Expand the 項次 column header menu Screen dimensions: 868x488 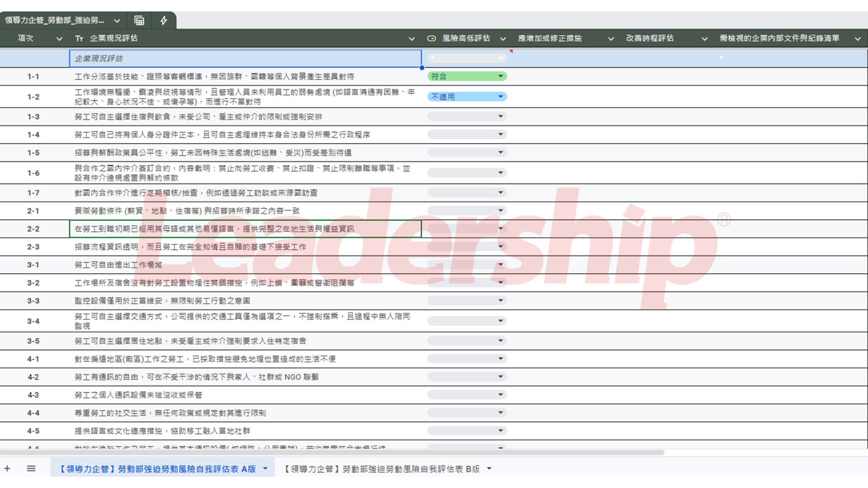59,39
